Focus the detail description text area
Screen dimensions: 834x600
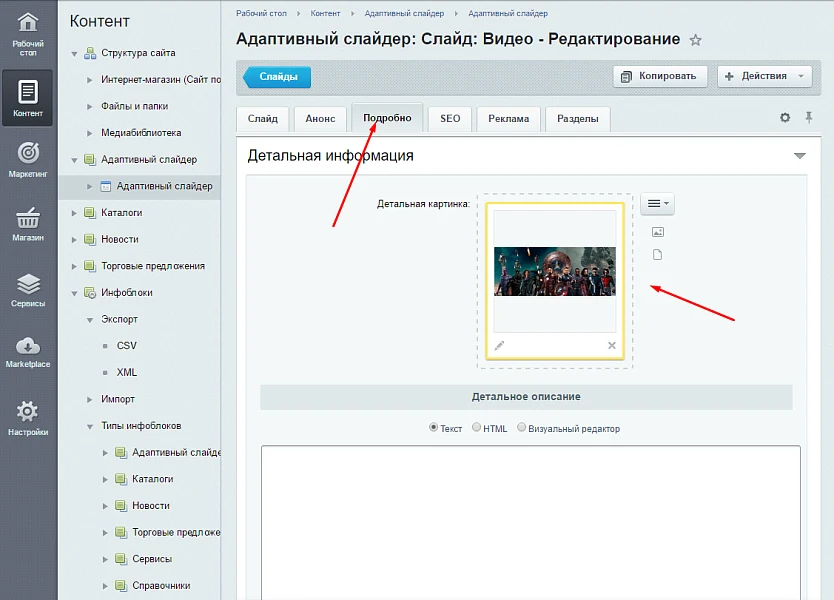tap(530, 522)
